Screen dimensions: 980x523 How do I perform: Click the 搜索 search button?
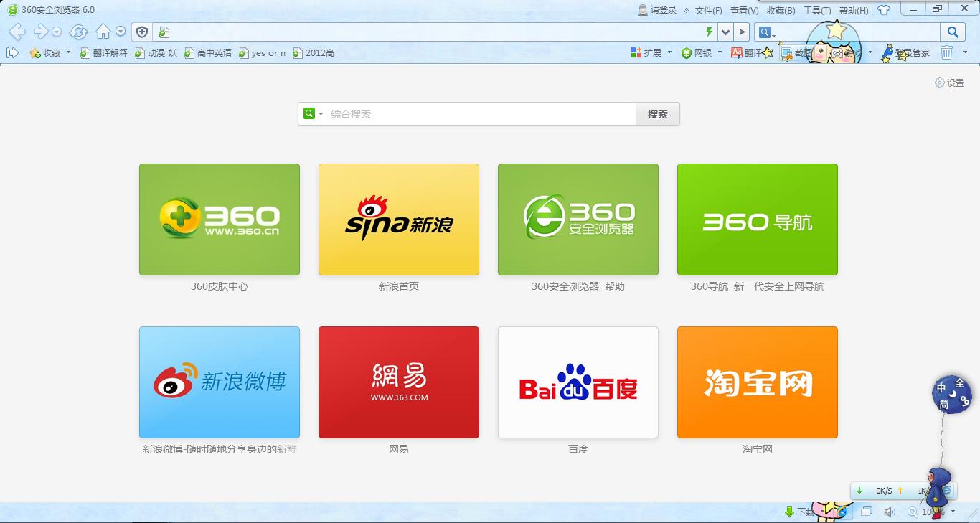pyautogui.click(x=658, y=114)
